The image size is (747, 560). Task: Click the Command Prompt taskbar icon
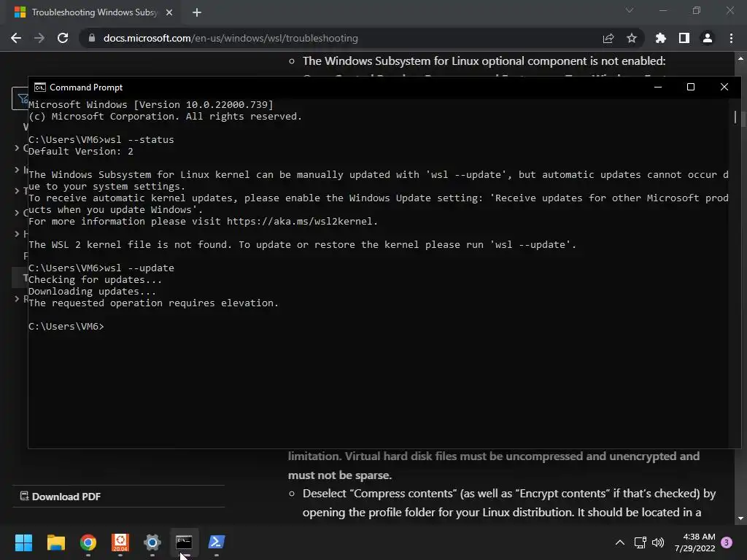[184, 542]
